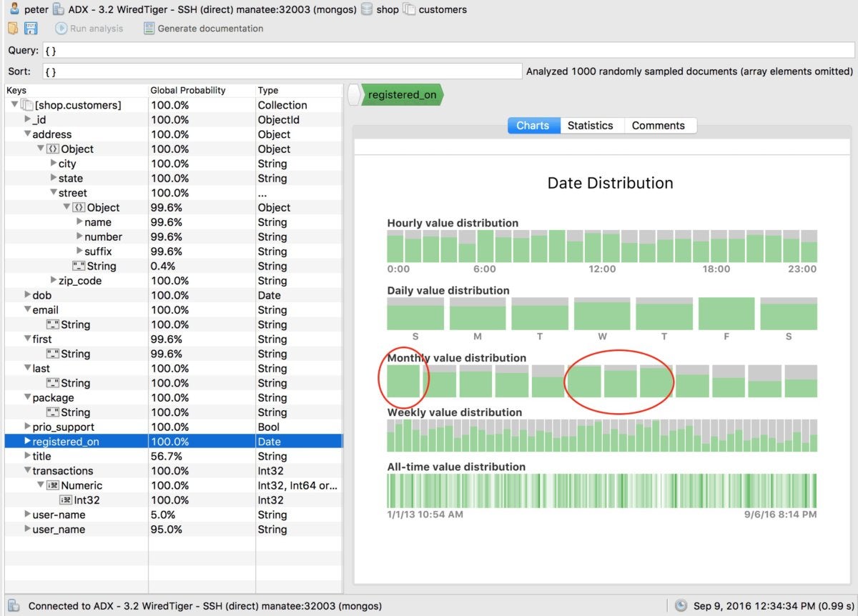The height and width of the screenshot is (616, 858).
Task: Click the user icon beside peter
Action: click(x=14, y=9)
